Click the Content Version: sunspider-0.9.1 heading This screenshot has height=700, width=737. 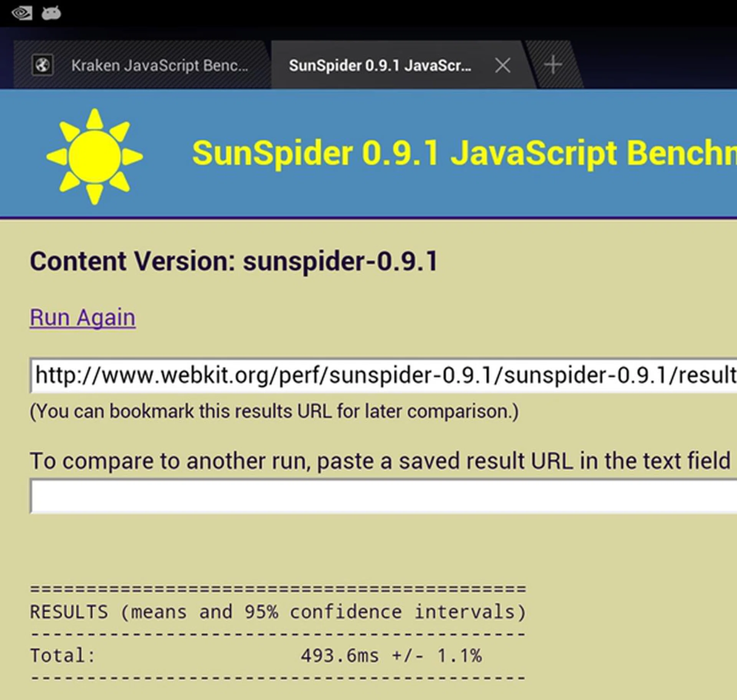234,262
